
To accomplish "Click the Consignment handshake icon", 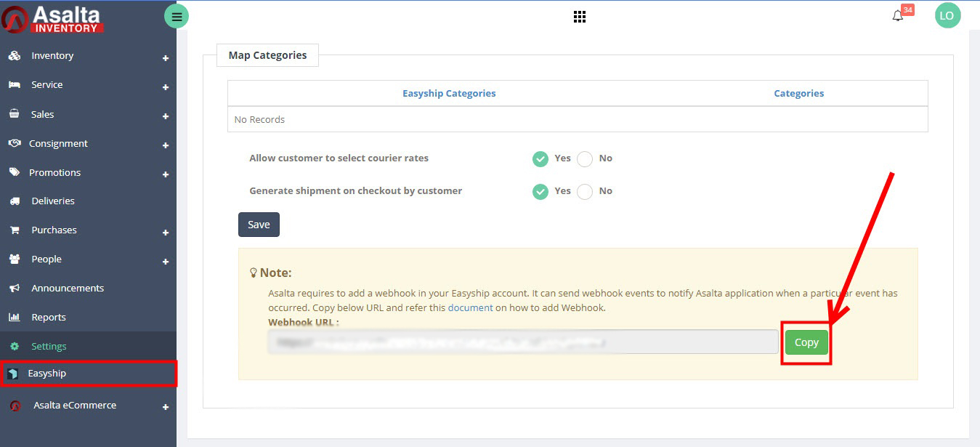I will [15, 143].
